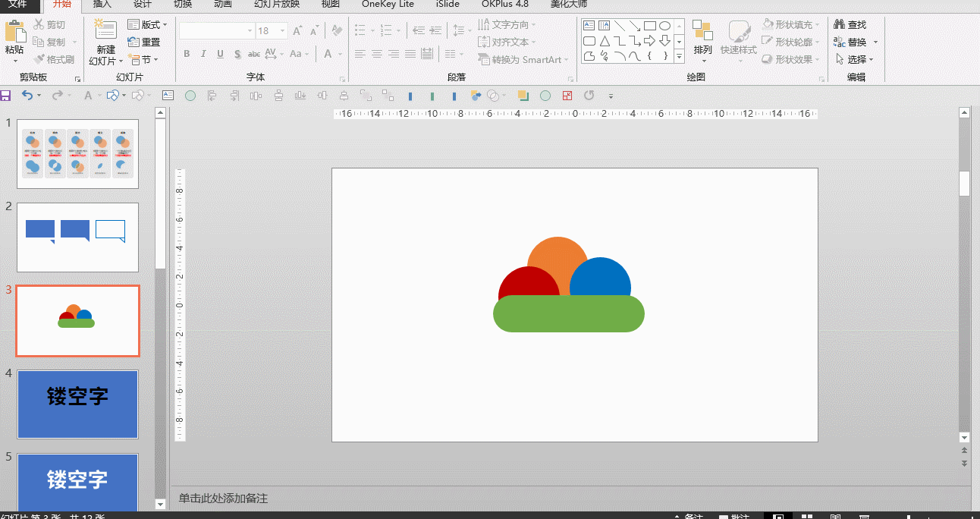The height and width of the screenshot is (519, 980).
Task: Open the font size 18 dropdown
Action: coord(282,31)
